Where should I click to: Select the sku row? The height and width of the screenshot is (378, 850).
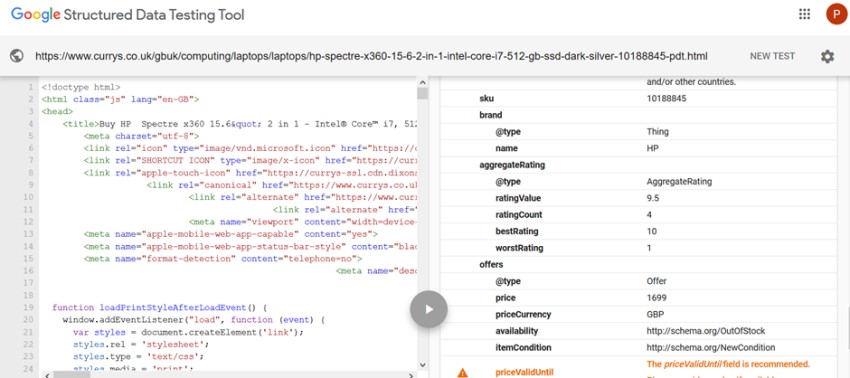638,98
